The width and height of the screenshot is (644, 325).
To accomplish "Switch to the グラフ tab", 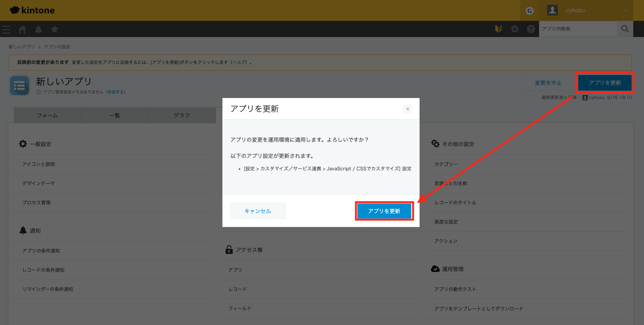I will pos(182,115).
